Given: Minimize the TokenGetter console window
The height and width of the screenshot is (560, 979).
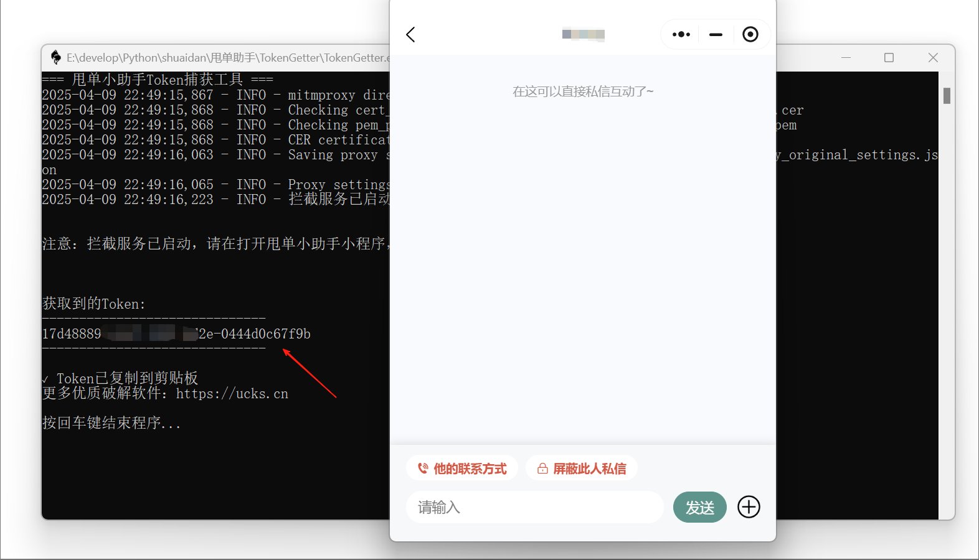Looking at the screenshot, I should (x=846, y=57).
